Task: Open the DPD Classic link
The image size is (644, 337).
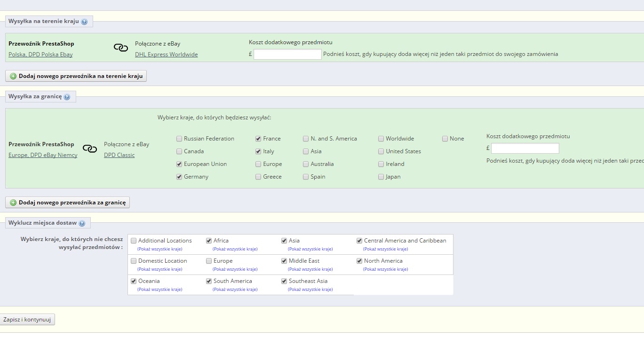Action: [x=119, y=155]
